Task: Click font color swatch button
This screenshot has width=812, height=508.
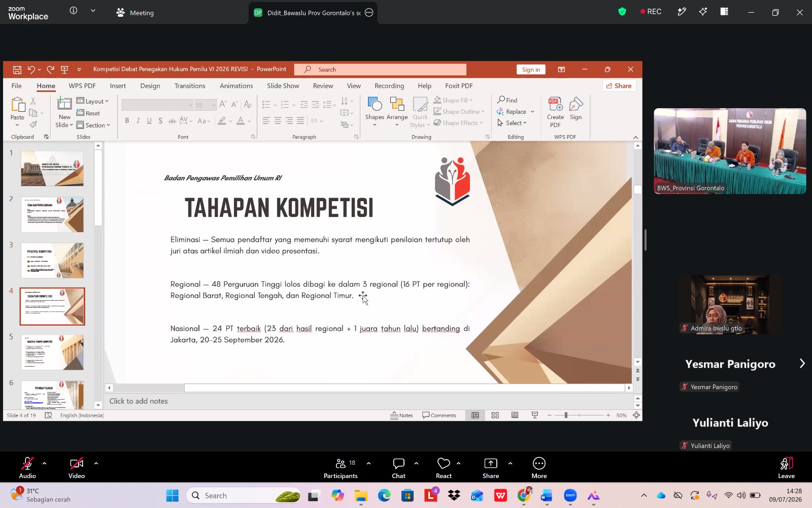Action: click(x=241, y=120)
